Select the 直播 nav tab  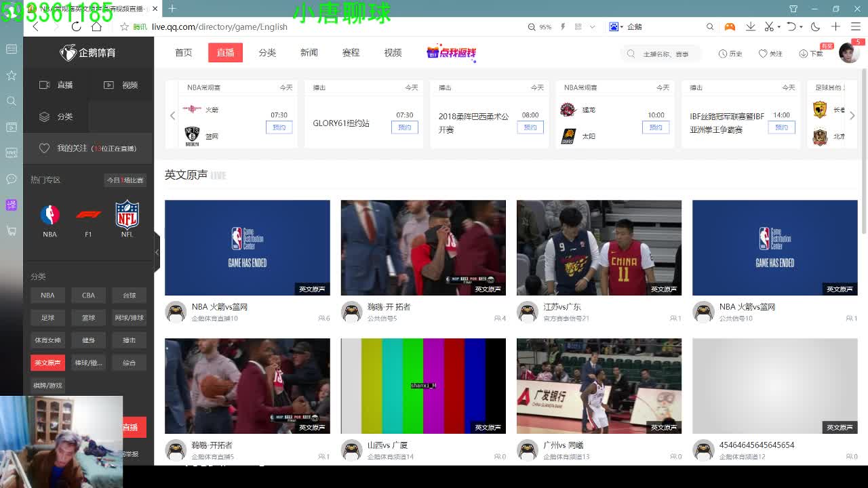pyautogui.click(x=225, y=52)
